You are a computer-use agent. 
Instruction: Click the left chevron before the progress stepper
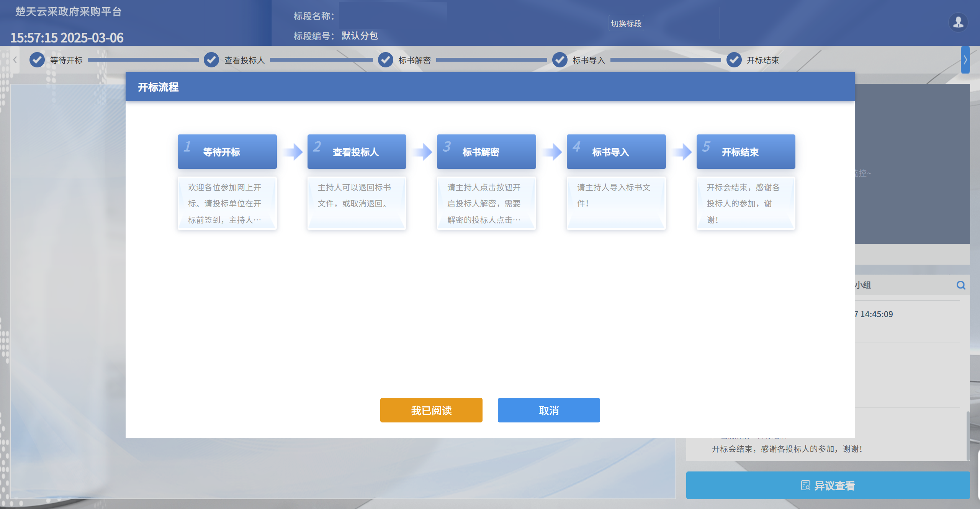point(15,60)
